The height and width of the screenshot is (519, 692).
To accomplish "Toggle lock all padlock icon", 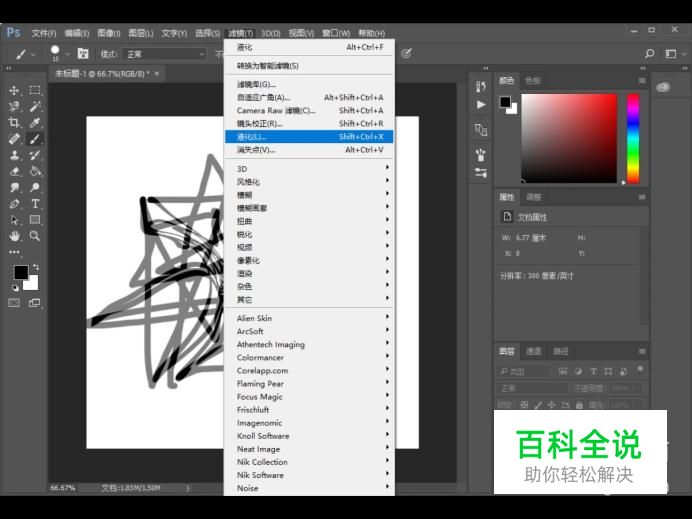I will pos(579,404).
